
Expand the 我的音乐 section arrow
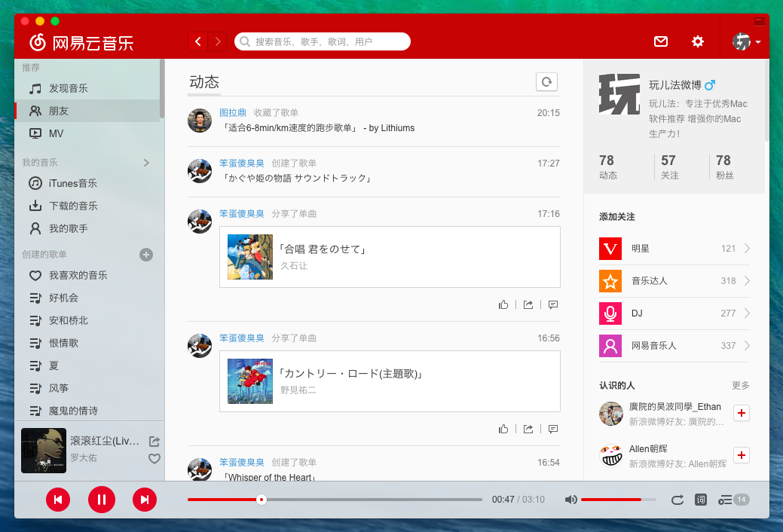146,163
